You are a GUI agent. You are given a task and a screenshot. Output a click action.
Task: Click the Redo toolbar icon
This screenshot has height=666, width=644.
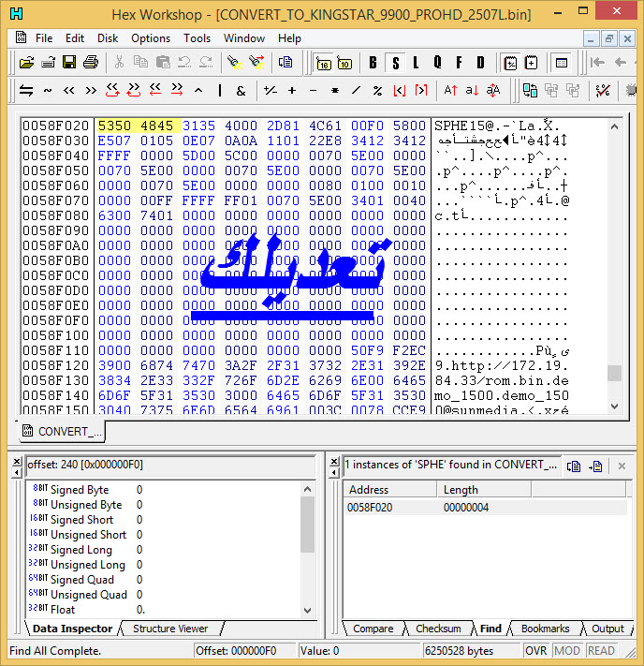pos(206,63)
